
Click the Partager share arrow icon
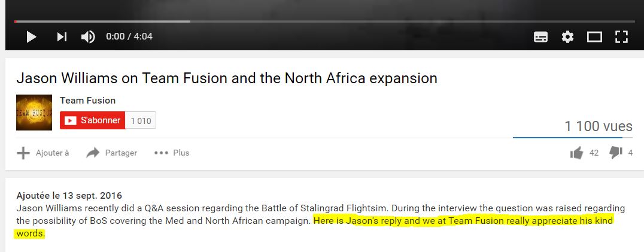93,153
